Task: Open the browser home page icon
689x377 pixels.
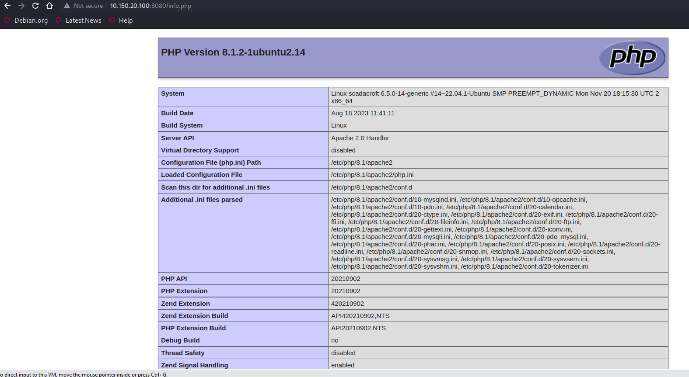Action: click(49, 6)
